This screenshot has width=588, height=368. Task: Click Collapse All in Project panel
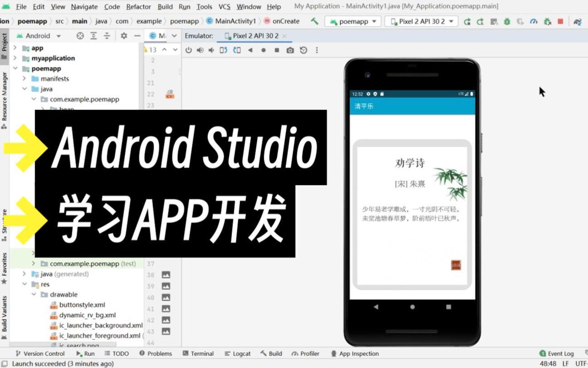pos(107,36)
